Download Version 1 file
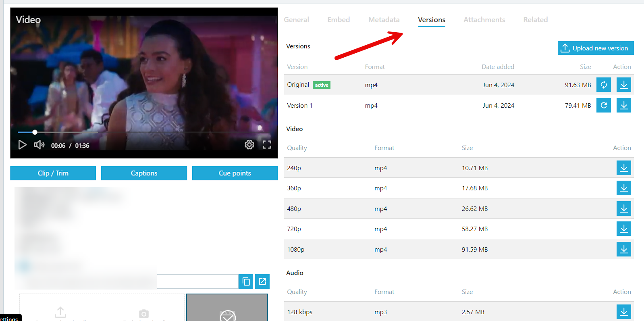 [x=624, y=105]
